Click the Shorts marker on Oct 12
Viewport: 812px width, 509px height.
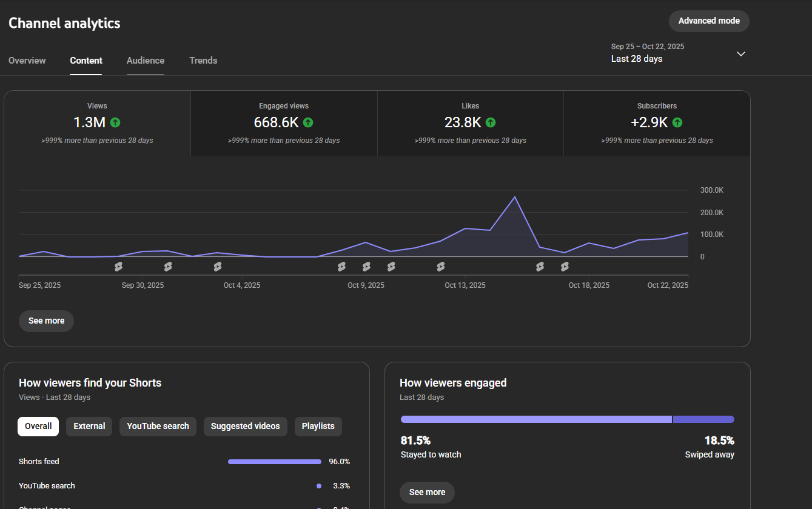coord(441,267)
